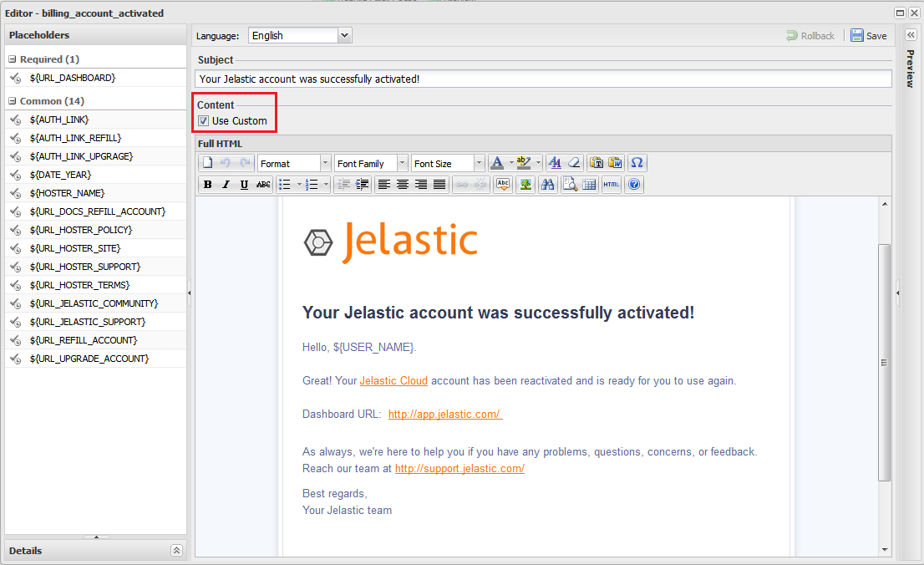Open bullet list style arrow
The height and width of the screenshot is (565, 924).
[299, 185]
